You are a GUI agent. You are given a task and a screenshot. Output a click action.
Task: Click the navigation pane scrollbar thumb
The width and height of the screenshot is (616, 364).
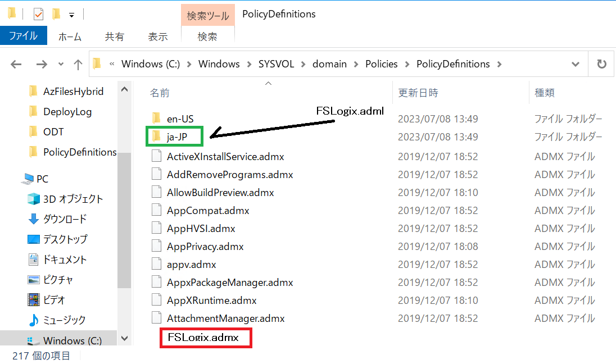[125, 220]
